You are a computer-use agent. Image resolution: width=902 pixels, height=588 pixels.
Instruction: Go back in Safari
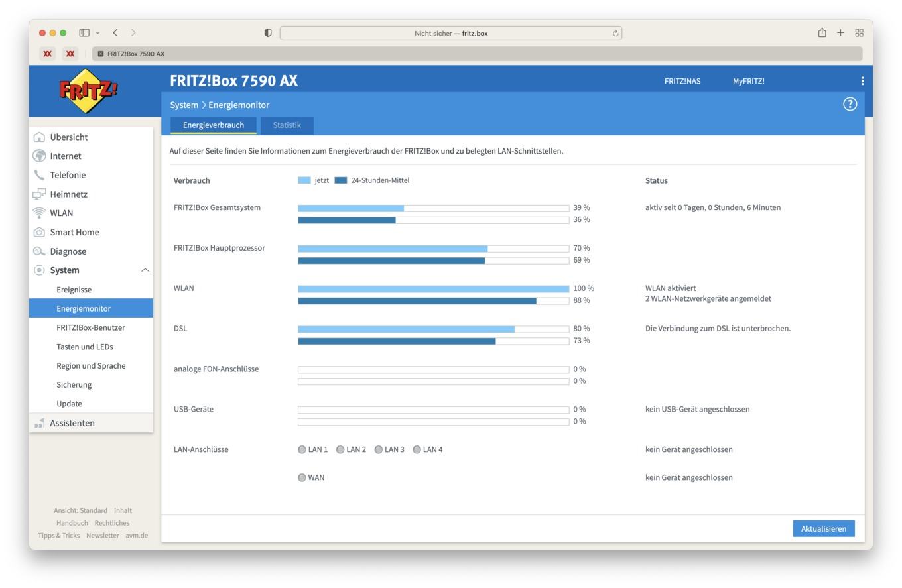(115, 32)
